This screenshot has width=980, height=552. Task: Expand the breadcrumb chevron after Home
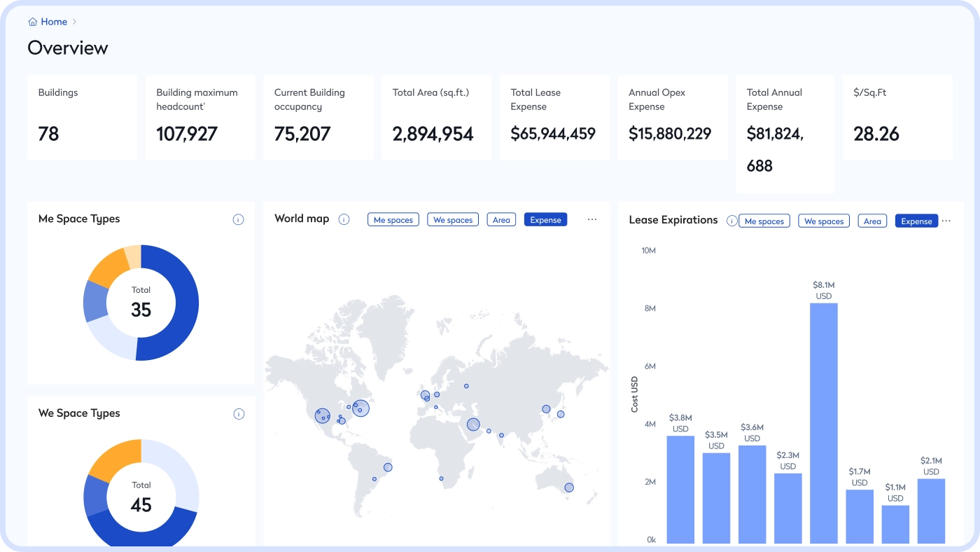point(75,21)
